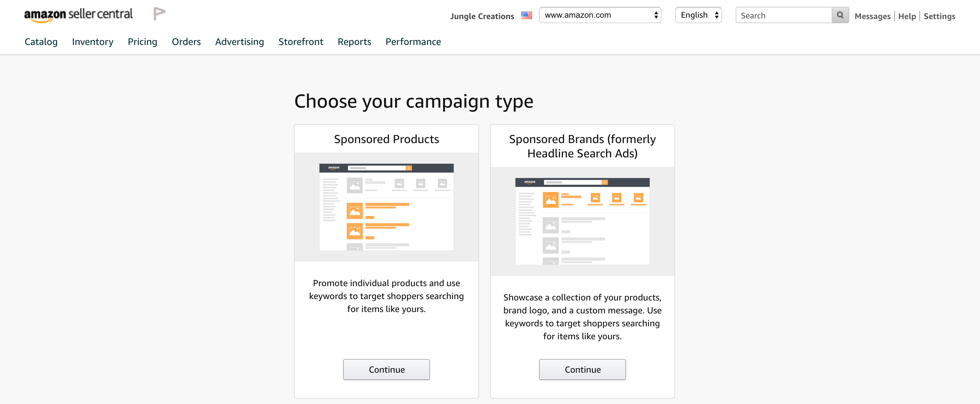Open the Storefront menu
980x404 pixels.
300,42
